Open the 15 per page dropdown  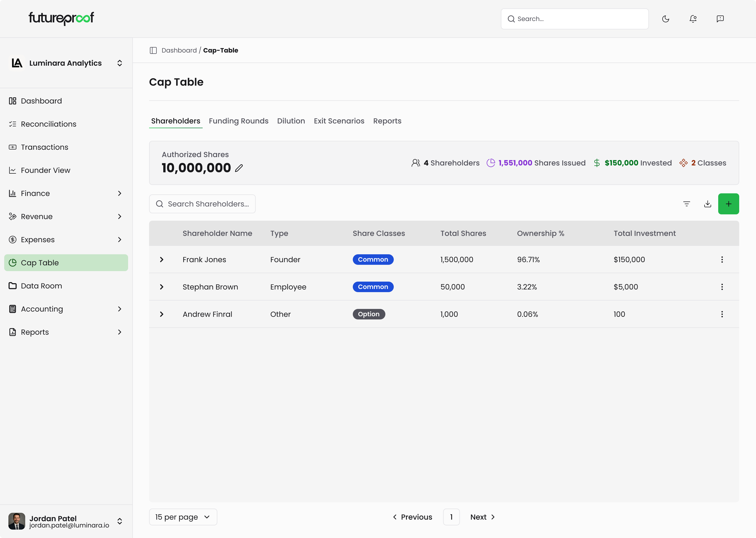[x=183, y=517]
